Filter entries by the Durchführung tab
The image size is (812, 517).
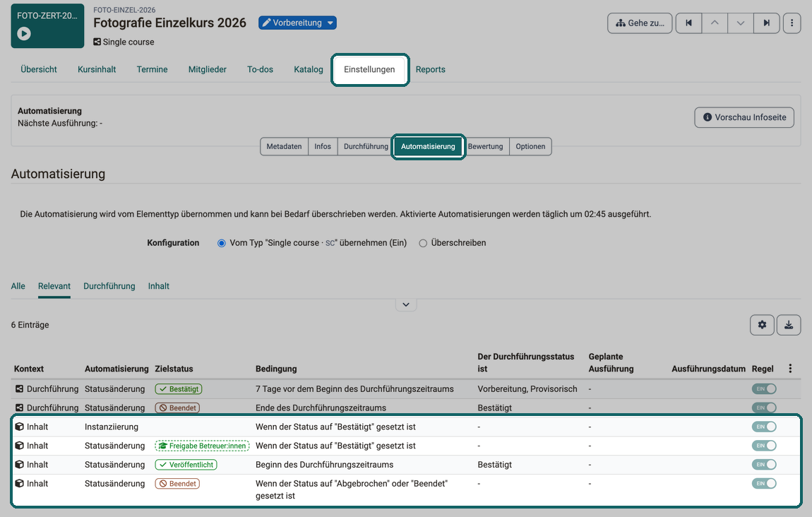109,286
